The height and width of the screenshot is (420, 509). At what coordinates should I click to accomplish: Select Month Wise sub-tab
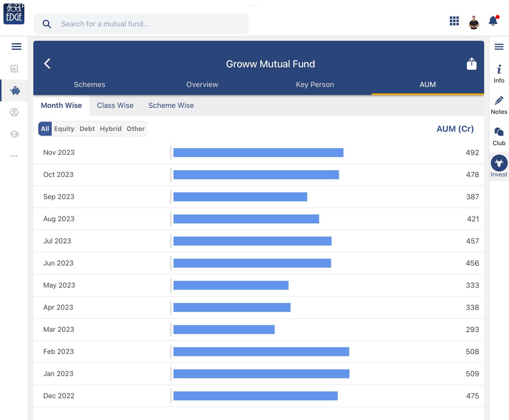(x=62, y=105)
